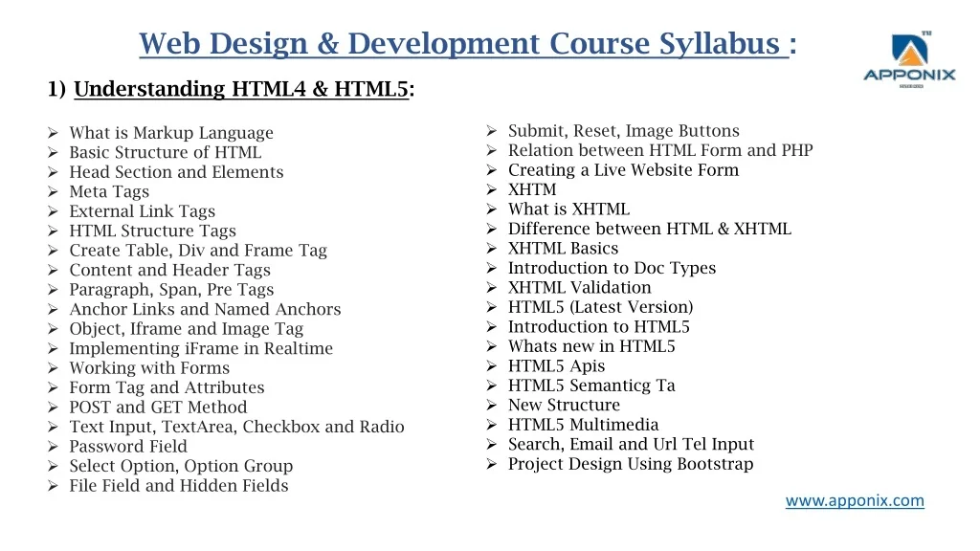Viewport: 980px width, 551px height.
Task: Click the arrow bullet beside Meta Tags
Action: (x=54, y=192)
